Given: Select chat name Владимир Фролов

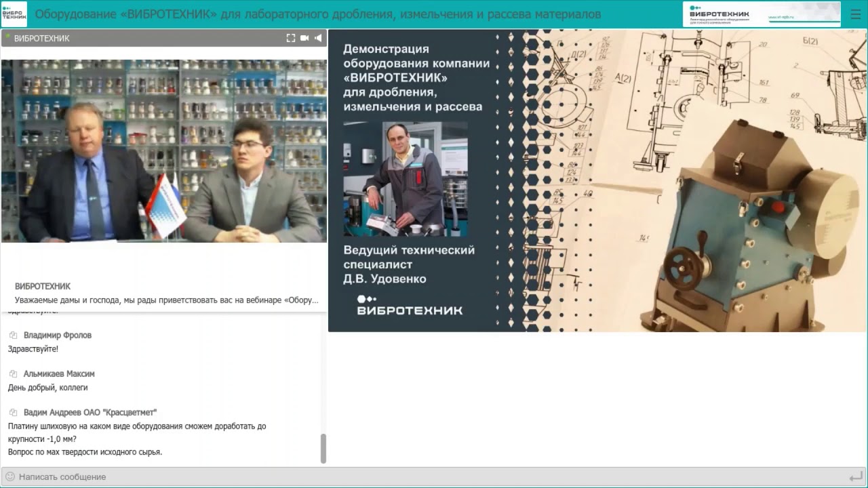Looking at the screenshot, I should tap(58, 335).
